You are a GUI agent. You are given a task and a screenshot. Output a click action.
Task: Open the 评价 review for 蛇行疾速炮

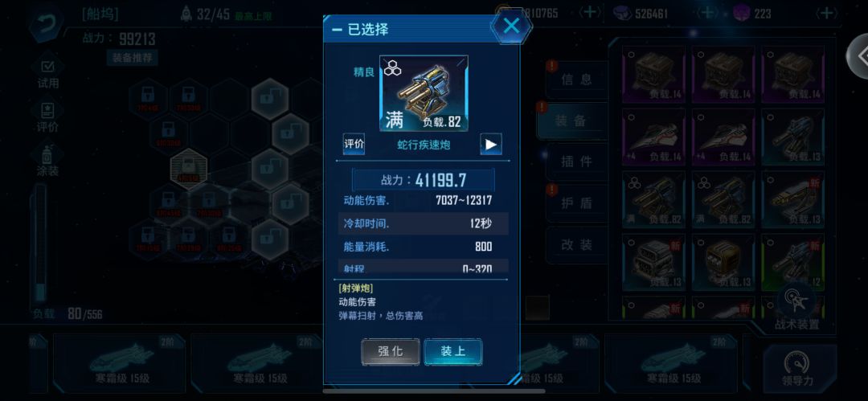[x=354, y=144]
